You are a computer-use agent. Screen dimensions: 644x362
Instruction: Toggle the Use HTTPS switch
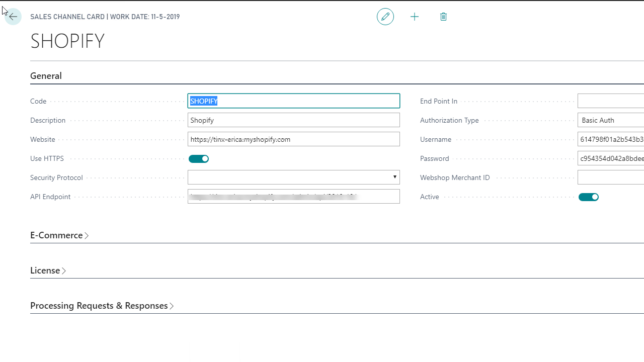pyautogui.click(x=199, y=159)
